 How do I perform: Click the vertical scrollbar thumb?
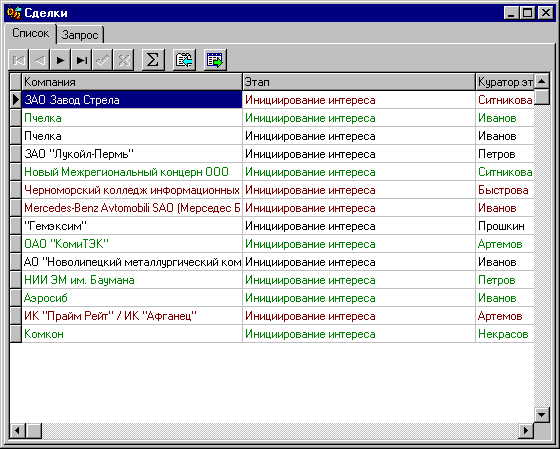point(542,97)
